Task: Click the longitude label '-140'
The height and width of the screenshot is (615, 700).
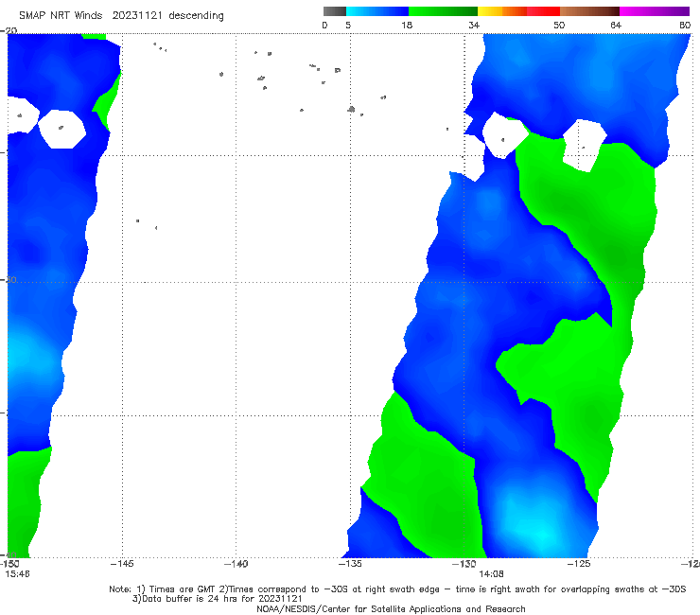Action: 236,564
